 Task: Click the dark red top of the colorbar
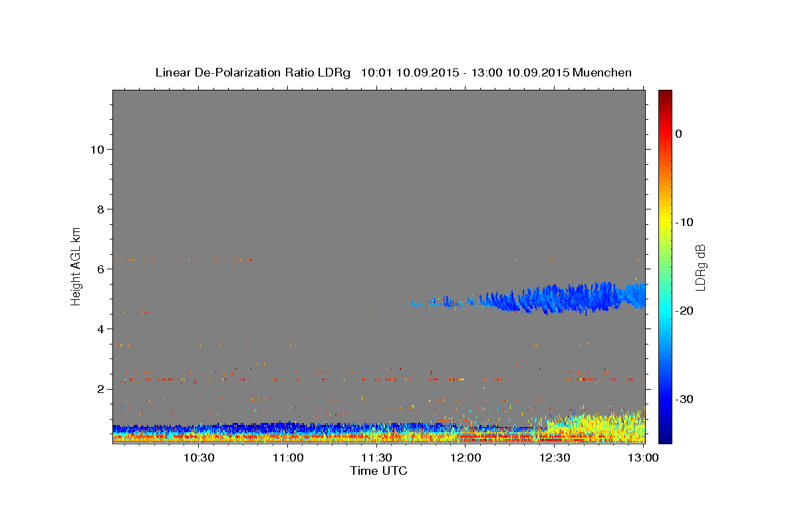point(665,96)
